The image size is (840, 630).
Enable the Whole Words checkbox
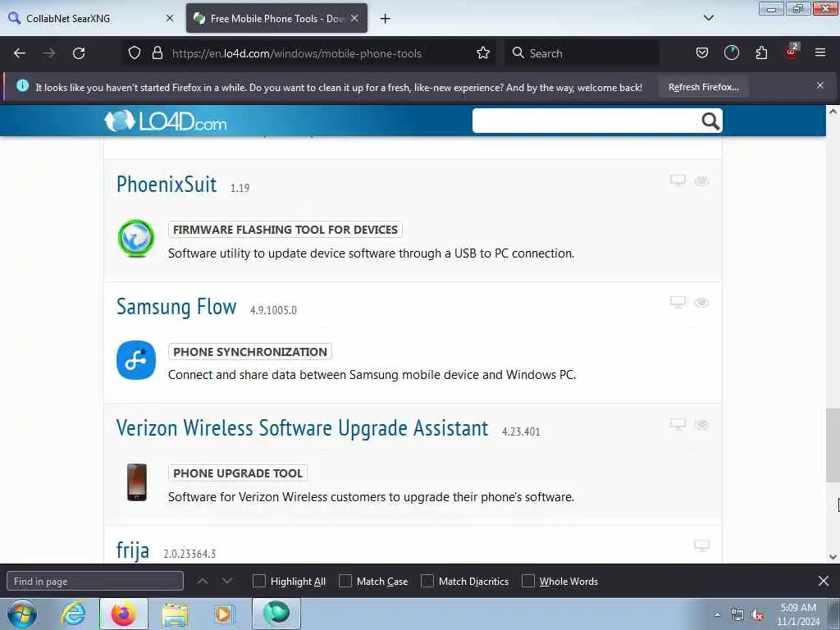(x=528, y=581)
